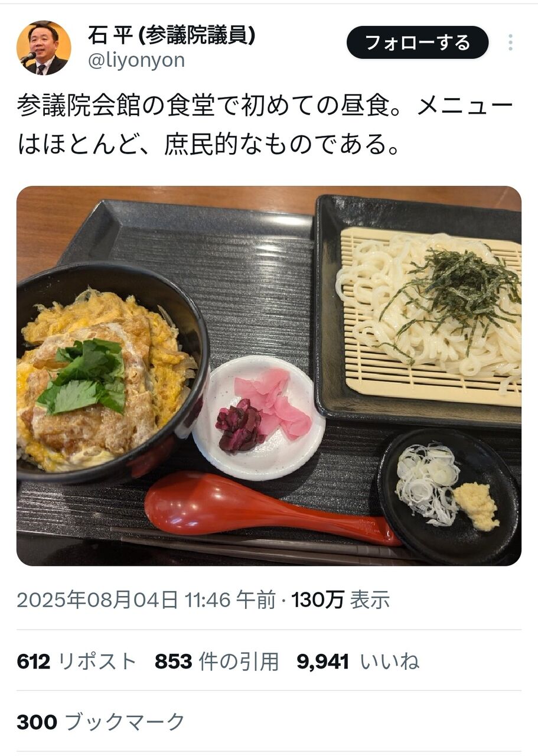Screen dimensions: 538x756
Task: Tap the フォローする follow button
Action: pos(418,43)
